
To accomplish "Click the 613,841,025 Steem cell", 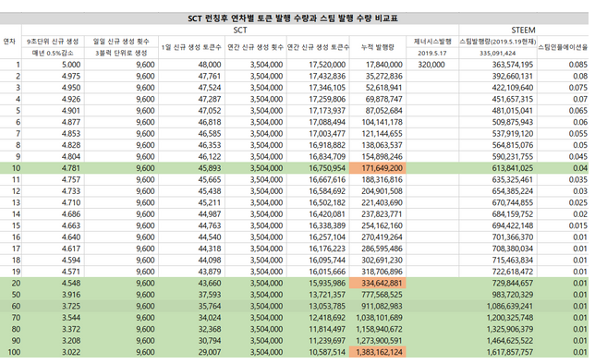I will click(513, 168).
